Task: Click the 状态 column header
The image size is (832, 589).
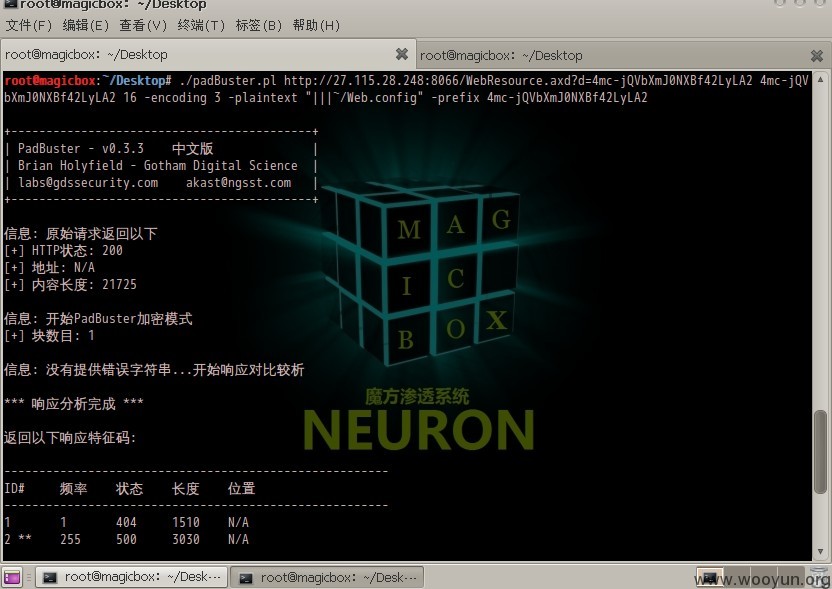Action: click(x=129, y=489)
